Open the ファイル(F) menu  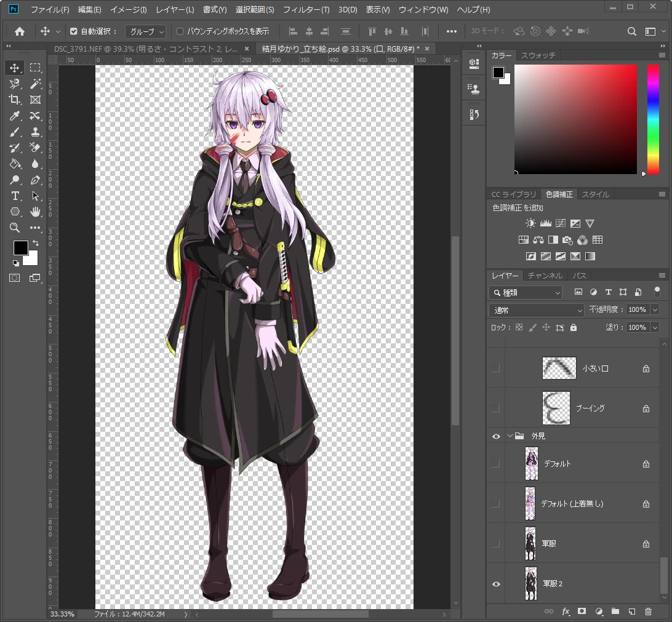50,9
